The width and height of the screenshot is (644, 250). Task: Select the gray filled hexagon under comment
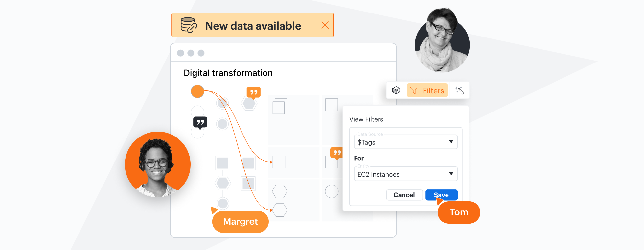point(249,104)
